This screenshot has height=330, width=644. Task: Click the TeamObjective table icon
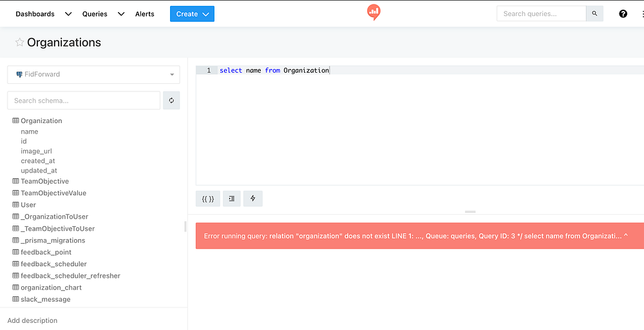click(15, 181)
